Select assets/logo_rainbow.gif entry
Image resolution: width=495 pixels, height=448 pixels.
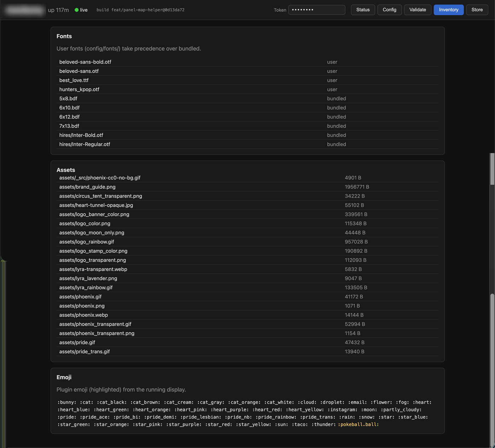pos(248,242)
